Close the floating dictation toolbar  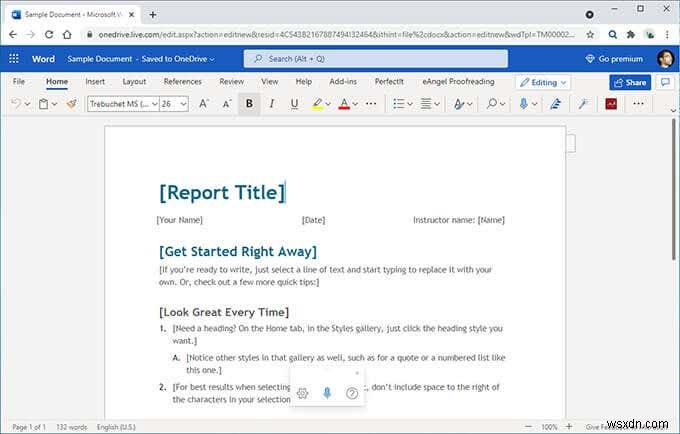(357, 373)
